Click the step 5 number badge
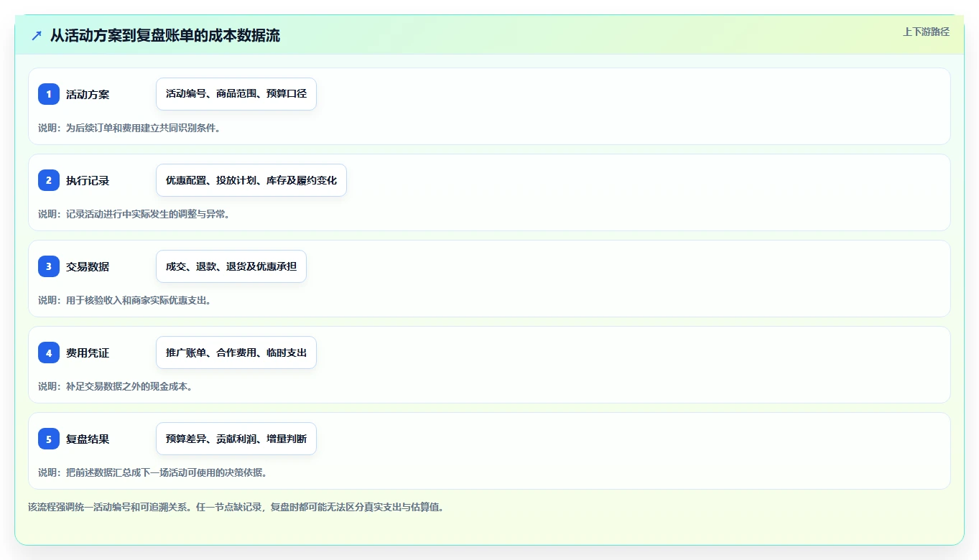Viewport: 979px width, 560px height. click(x=49, y=439)
